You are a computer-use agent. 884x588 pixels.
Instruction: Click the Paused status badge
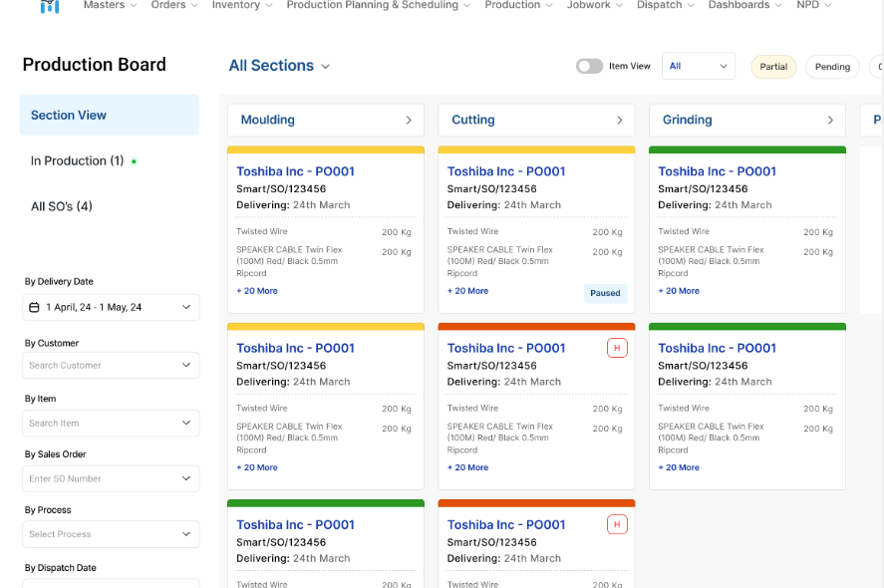[x=605, y=293]
